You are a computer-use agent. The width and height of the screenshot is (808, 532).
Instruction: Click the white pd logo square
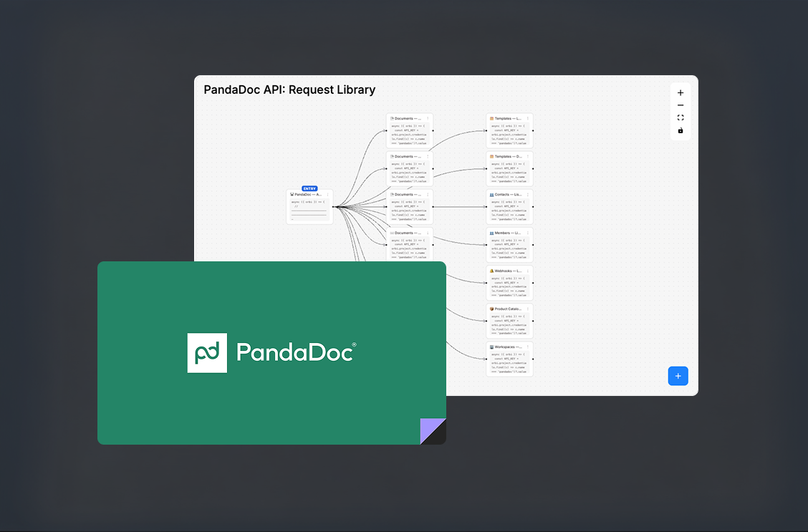207,353
